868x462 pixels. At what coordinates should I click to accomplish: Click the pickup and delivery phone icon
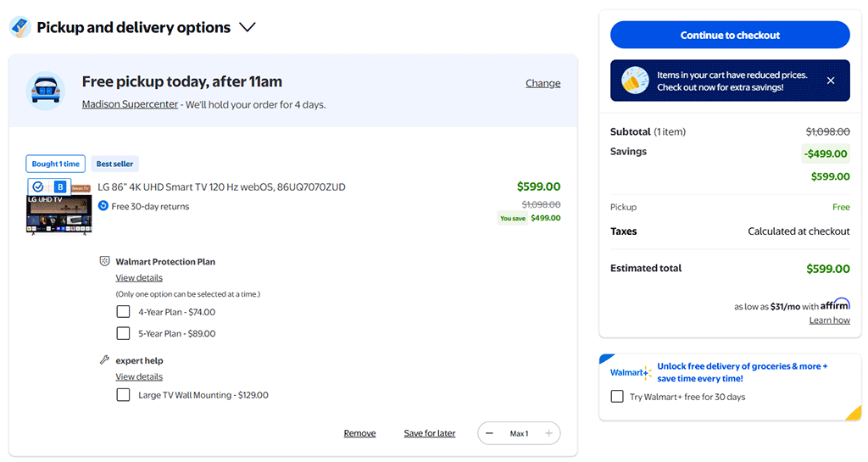pyautogui.click(x=20, y=26)
